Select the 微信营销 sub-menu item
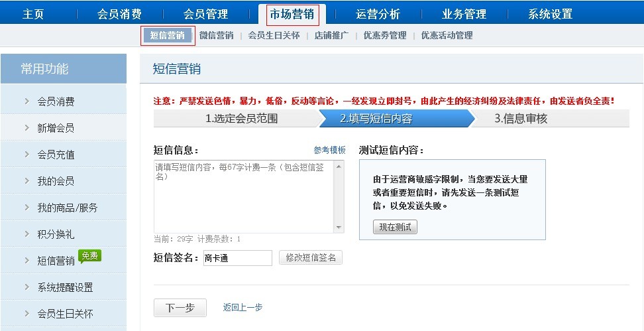Image resolution: width=644 pixels, height=331 pixels. pos(216,36)
